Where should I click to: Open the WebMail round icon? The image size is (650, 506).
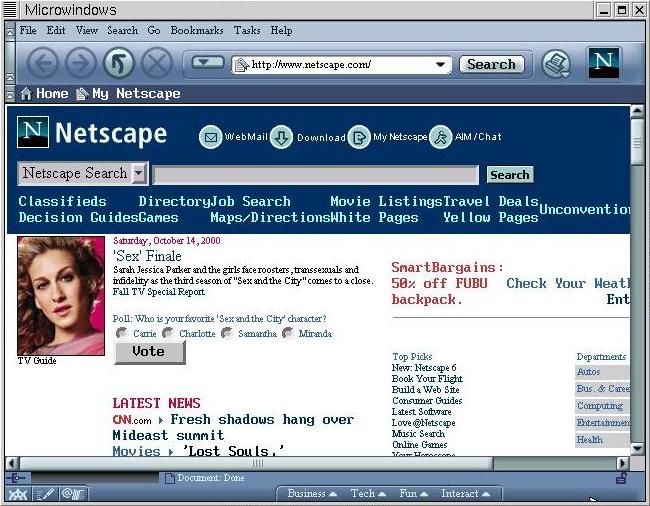[211, 137]
